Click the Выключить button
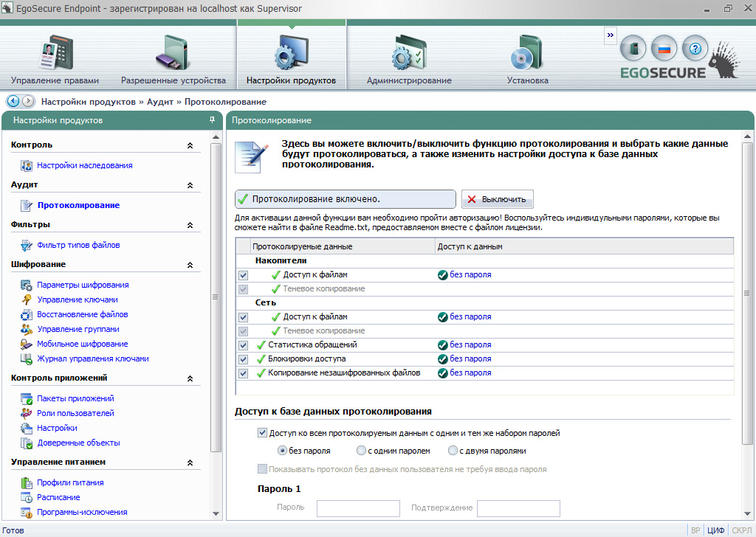The height and width of the screenshot is (537, 756). coord(497,199)
